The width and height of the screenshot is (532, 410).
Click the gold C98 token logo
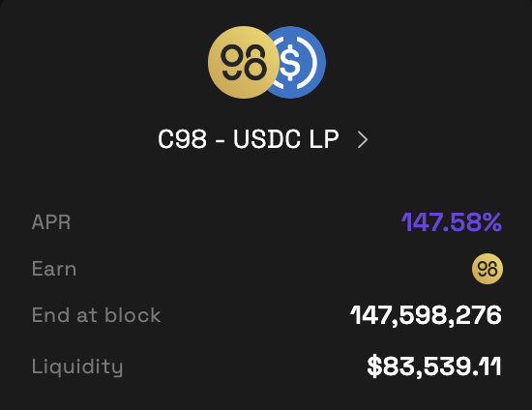244,63
